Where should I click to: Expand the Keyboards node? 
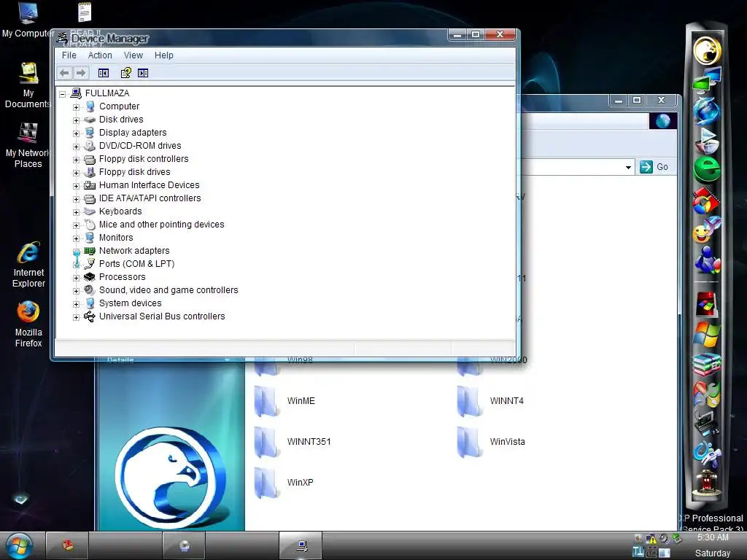pyautogui.click(x=76, y=212)
